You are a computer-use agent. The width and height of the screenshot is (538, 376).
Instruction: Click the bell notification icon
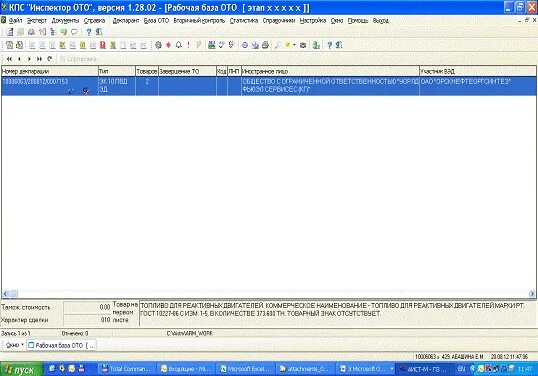(x=178, y=45)
